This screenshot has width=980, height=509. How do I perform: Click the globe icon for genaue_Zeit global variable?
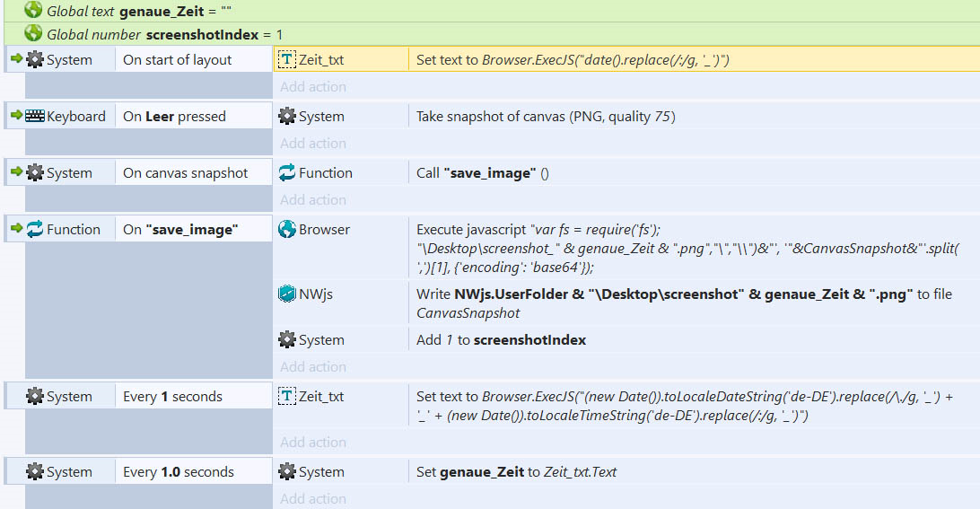pos(33,10)
